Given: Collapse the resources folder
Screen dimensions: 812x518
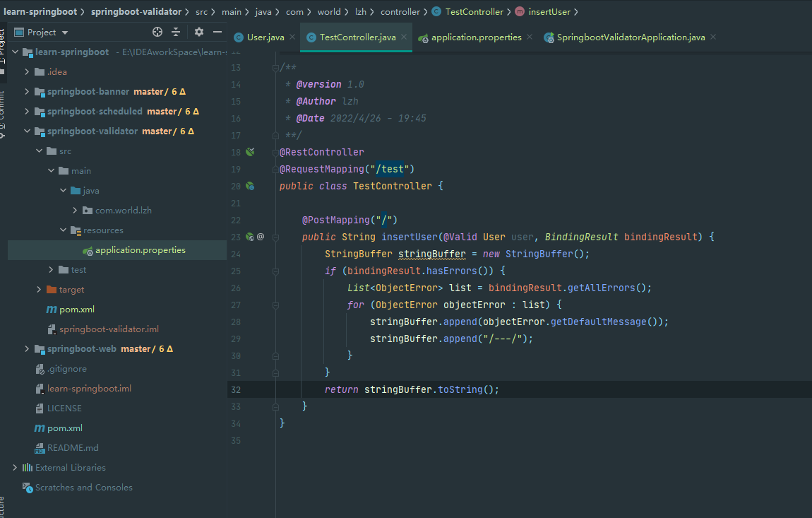Looking at the screenshot, I should point(63,230).
